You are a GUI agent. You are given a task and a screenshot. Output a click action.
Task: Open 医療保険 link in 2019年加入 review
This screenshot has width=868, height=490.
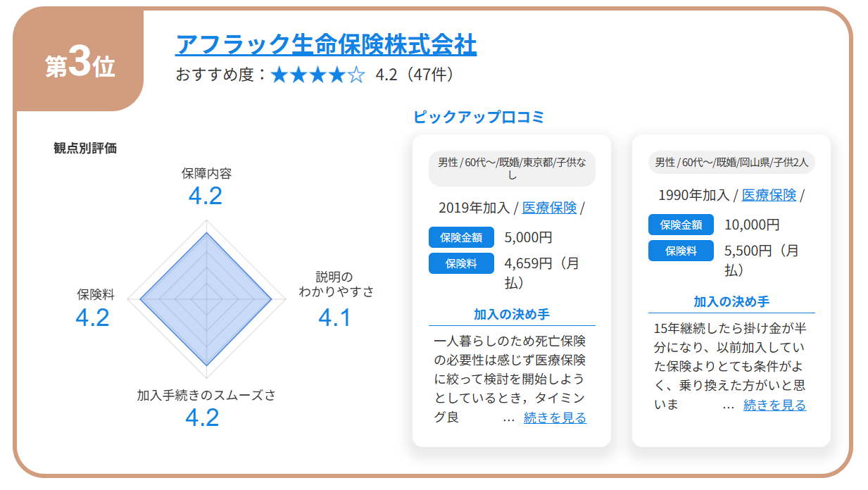click(549, 208)
